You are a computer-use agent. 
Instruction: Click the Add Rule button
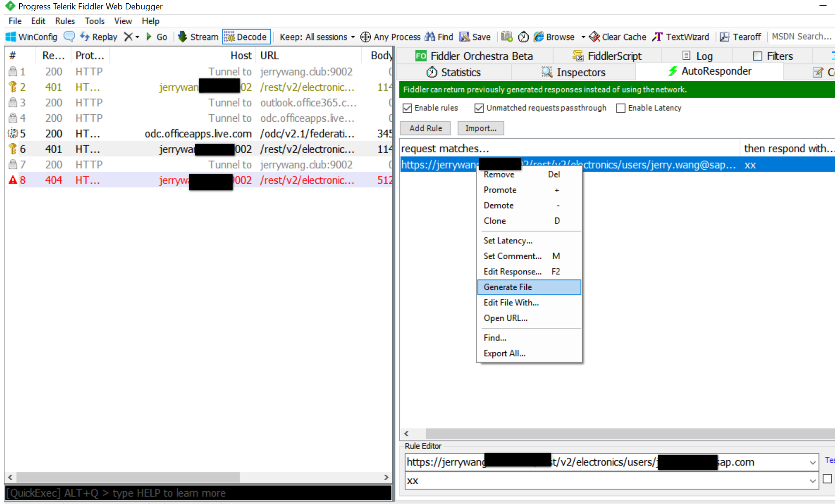pos(425,128)
